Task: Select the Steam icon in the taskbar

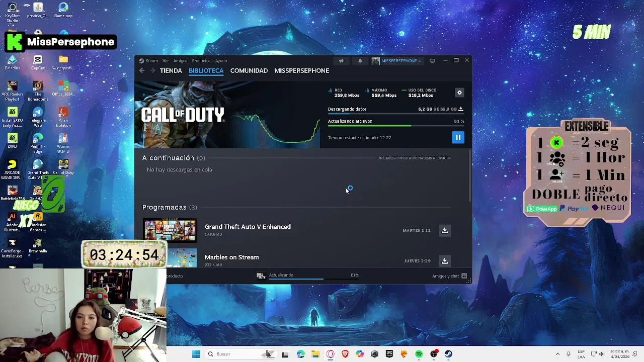Action: coord(449,354)
